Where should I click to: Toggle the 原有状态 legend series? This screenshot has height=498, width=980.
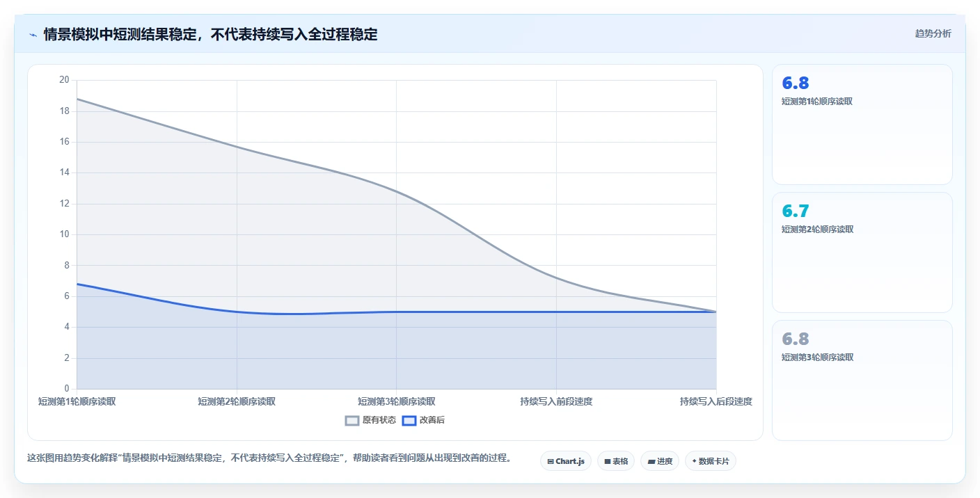pos(370,420)
